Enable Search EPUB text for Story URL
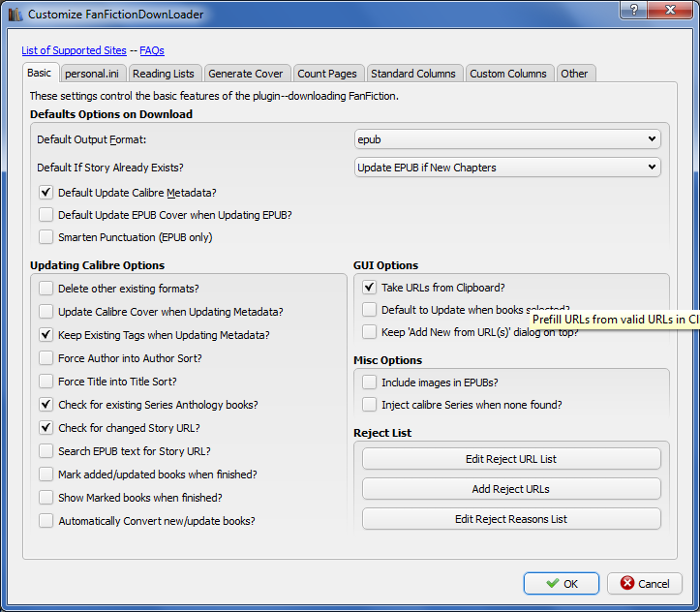700x612 pixels. 46,451
